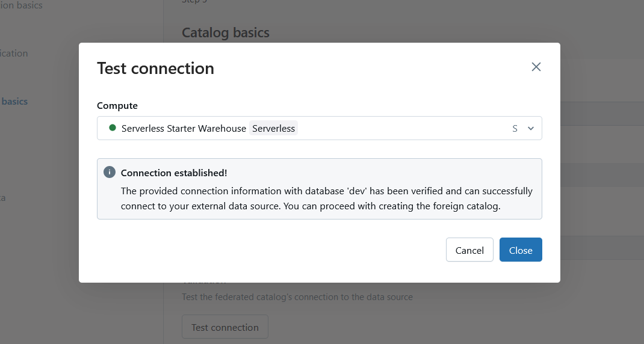Click the Compute field label
The width and height of the screenshot is (644, 344).
[x=117, y=105]
